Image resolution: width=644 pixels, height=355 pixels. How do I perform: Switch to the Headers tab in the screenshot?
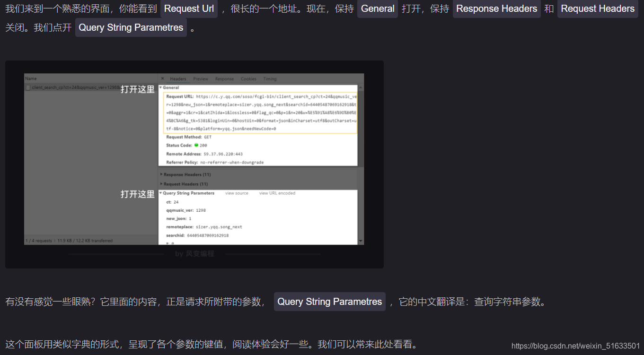[x=178, y=79]
